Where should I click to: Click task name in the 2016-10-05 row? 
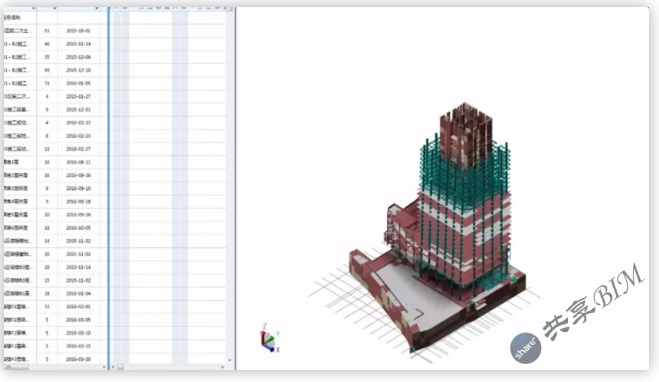(x=16, y=228)
